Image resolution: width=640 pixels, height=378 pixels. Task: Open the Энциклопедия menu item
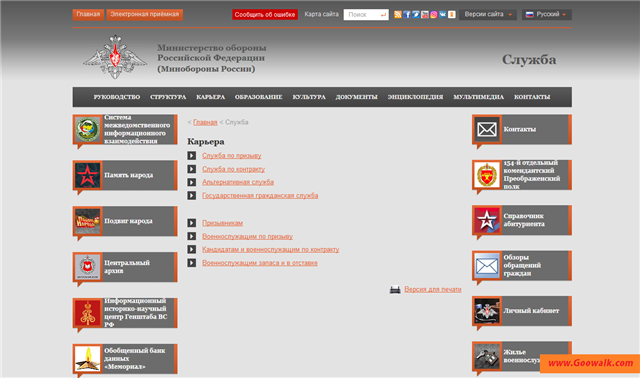click(415, 97)
